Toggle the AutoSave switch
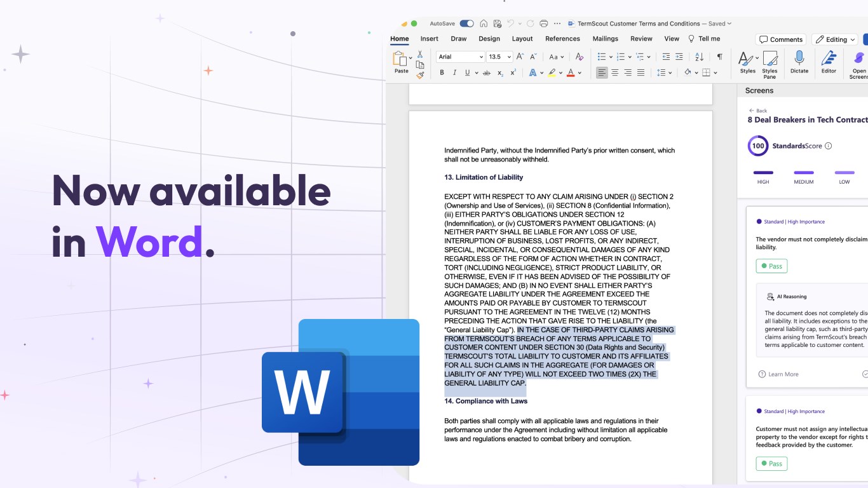 point(467,24)
